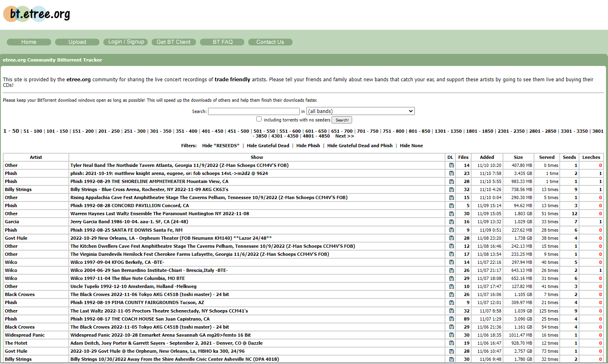This screenshot has height=364, width=608.
Task: Go to results page 51 - 100
Action: point(33,131)
